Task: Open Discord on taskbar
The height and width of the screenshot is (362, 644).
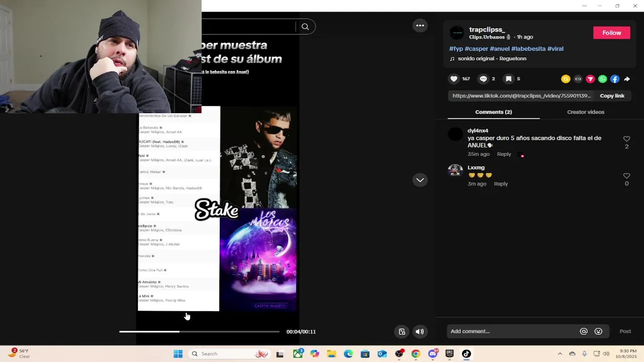Action: [x=433, y=354]
